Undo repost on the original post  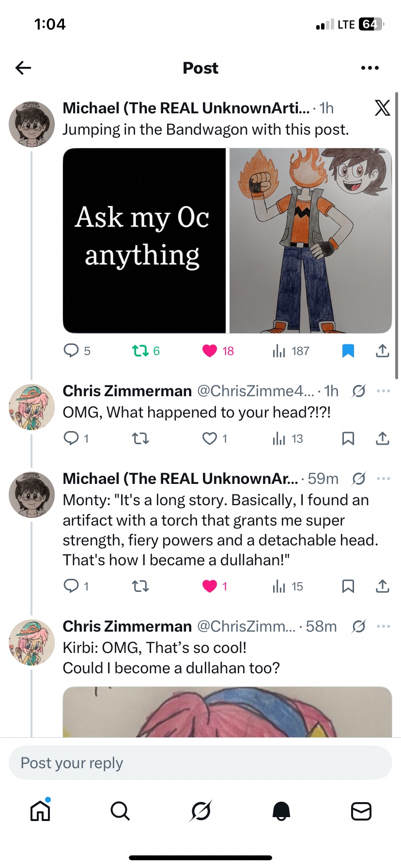(140, 350)
